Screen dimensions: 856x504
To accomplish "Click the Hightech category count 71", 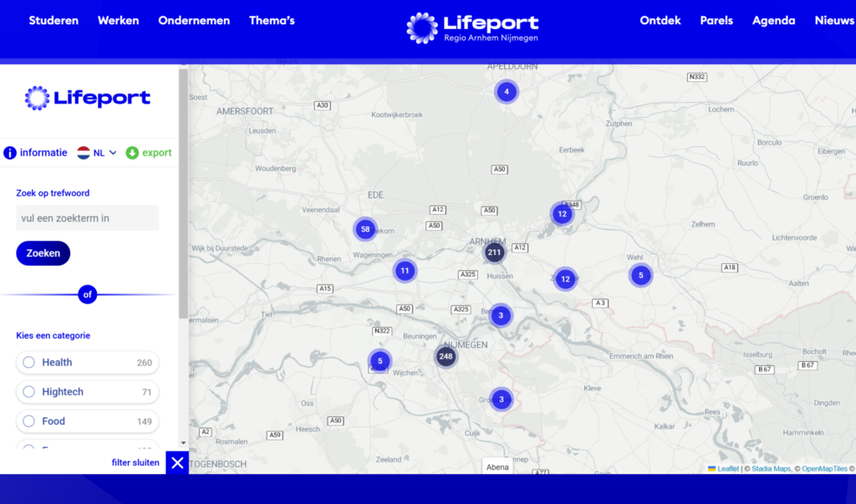I will 146,392.
